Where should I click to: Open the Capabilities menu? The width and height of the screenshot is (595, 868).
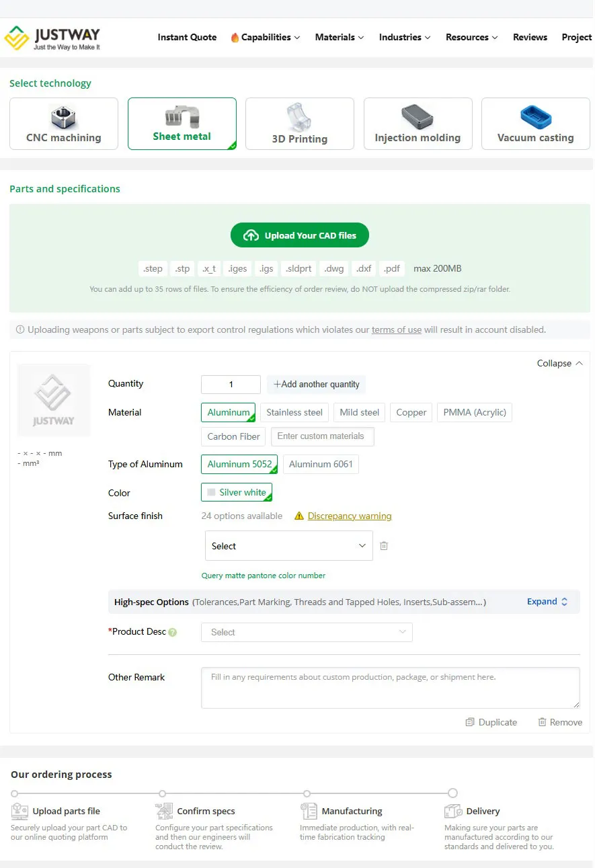(x=266, y=38)
